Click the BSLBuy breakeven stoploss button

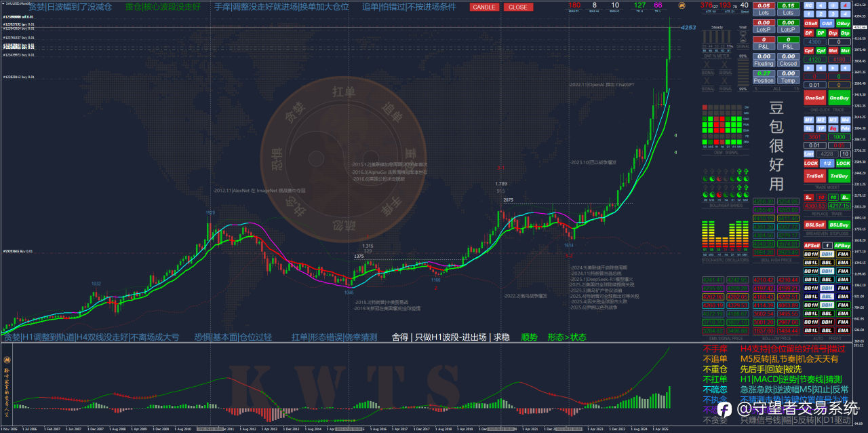click(840, 225)
